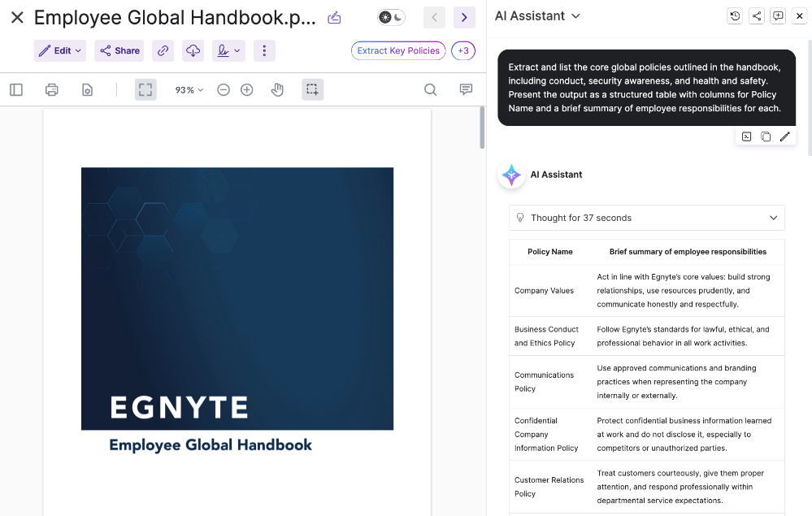
Task: Click the EGNYTE cover image
Action: tap(237, 298)
